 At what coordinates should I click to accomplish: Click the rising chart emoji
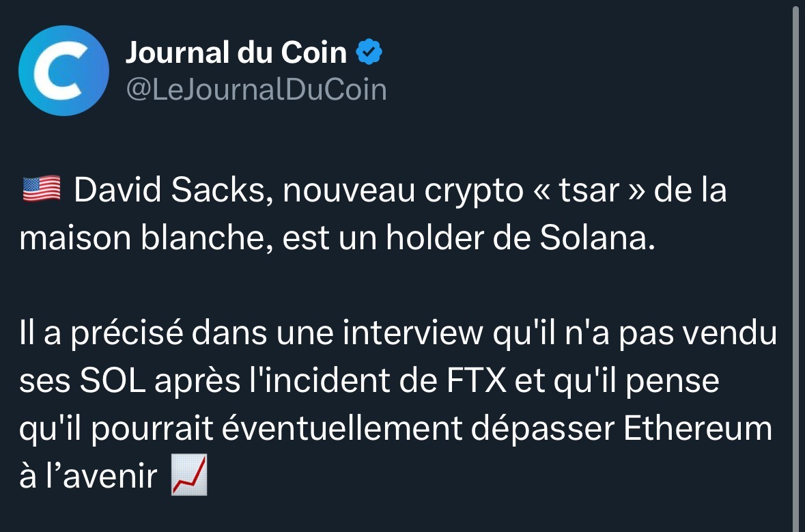[188, 476]
